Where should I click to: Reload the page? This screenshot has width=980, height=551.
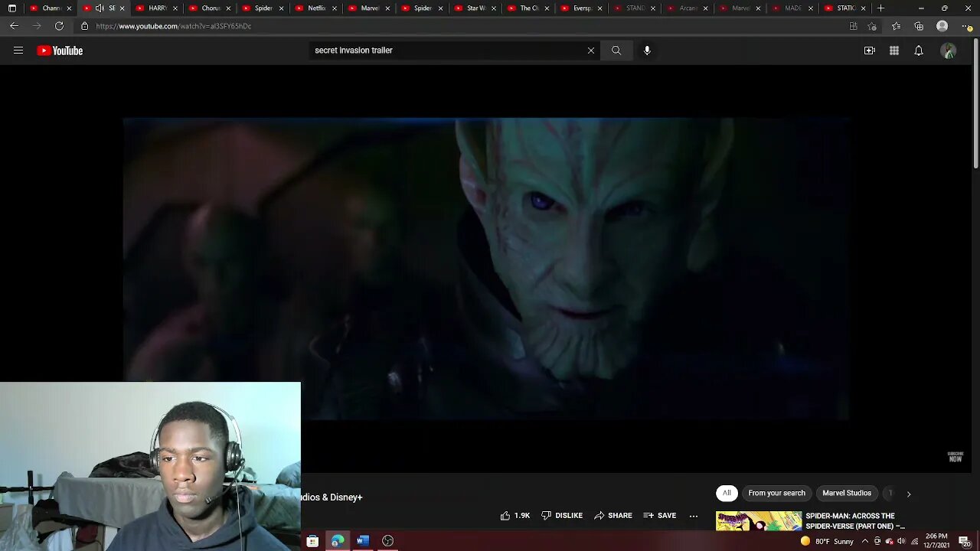(x=59, y=26)
